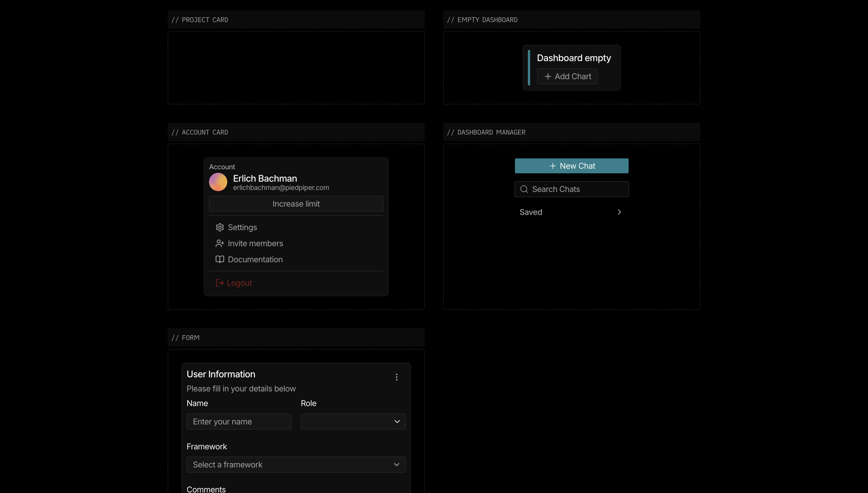Open the three-dot menu on User Information
Image resolution: width=868 pixels, height=493 pixels.
[397, 377]
